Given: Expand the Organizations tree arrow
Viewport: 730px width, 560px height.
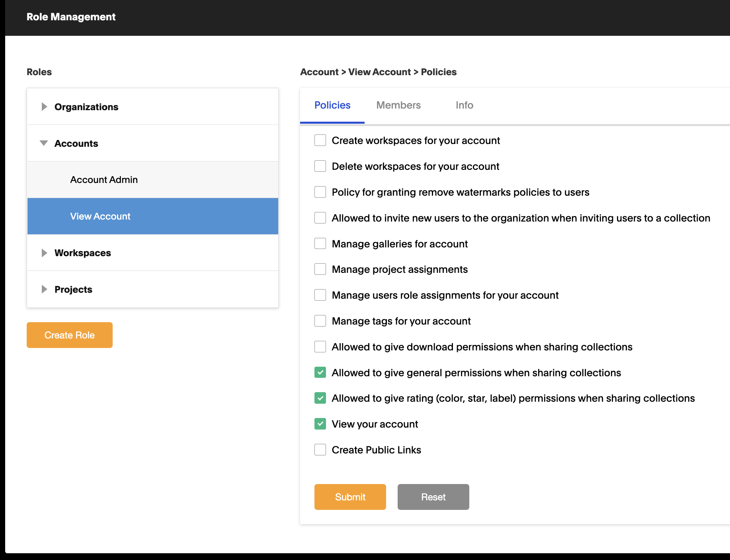Looking at the screenshot, I should pos(44,107).
